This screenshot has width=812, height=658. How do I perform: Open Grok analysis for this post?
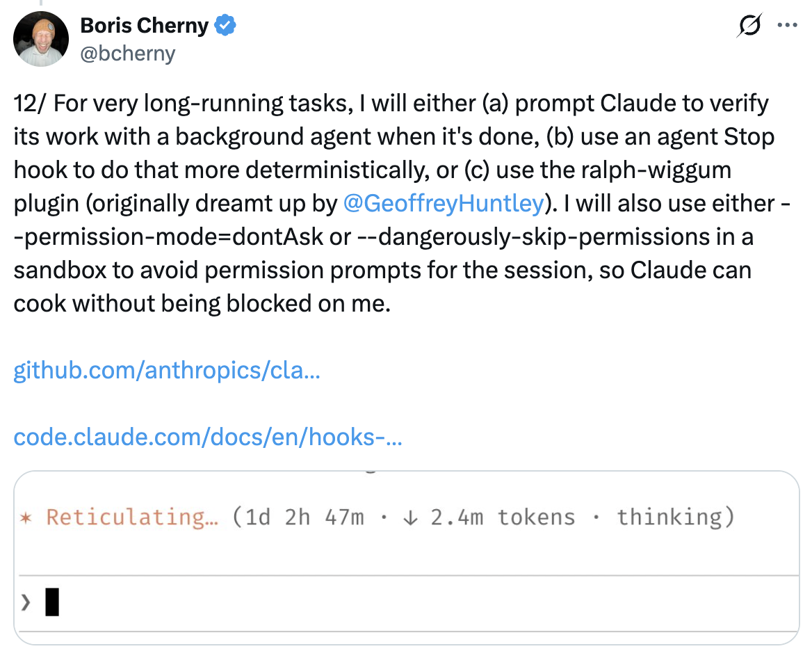click(x=749, y=25)
